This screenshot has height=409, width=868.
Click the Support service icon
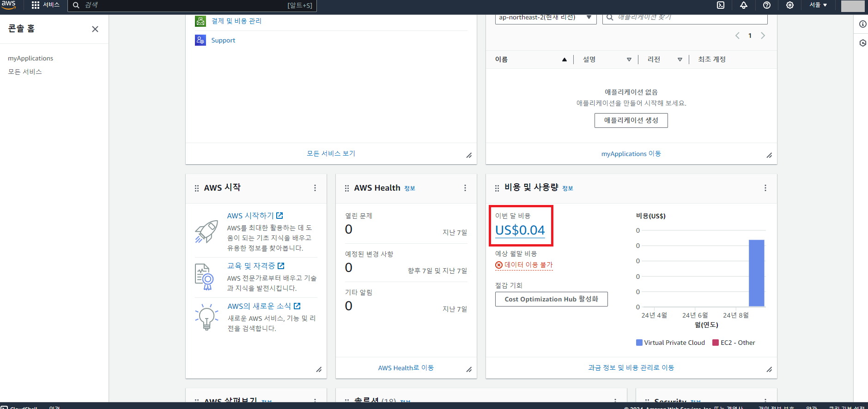pyautogui.click(x=200, y=40)
